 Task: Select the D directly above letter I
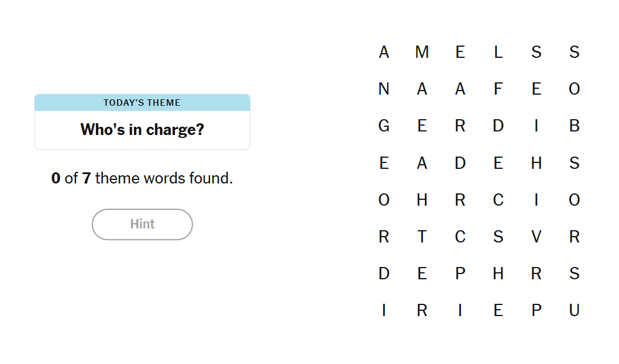tap(384, 273)
